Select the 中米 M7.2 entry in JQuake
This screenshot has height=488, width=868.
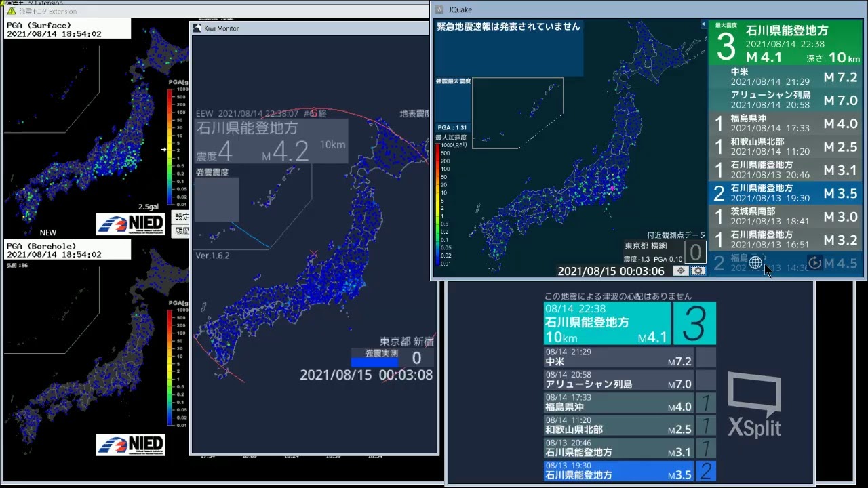(785, 77)
